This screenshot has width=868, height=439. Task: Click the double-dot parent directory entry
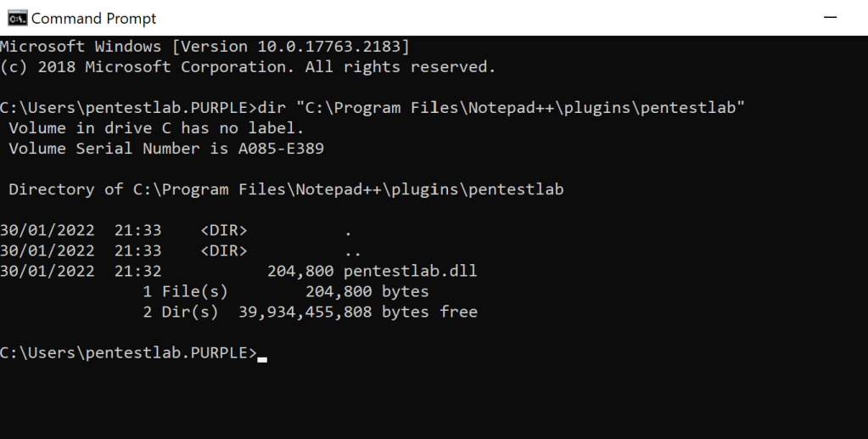[x=353, y=250]
